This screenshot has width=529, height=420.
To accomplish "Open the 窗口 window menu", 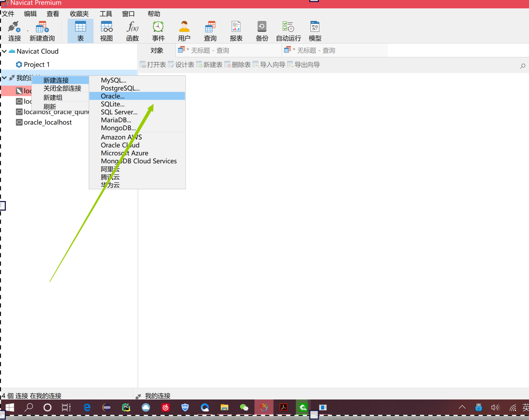I will (128, 14).
